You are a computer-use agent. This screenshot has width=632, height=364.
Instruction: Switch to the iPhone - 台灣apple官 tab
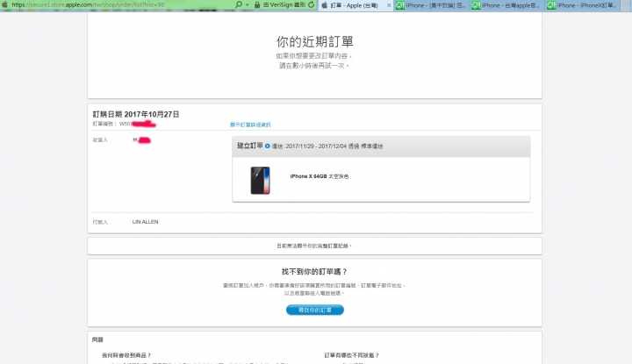click(x=507, y=5)
